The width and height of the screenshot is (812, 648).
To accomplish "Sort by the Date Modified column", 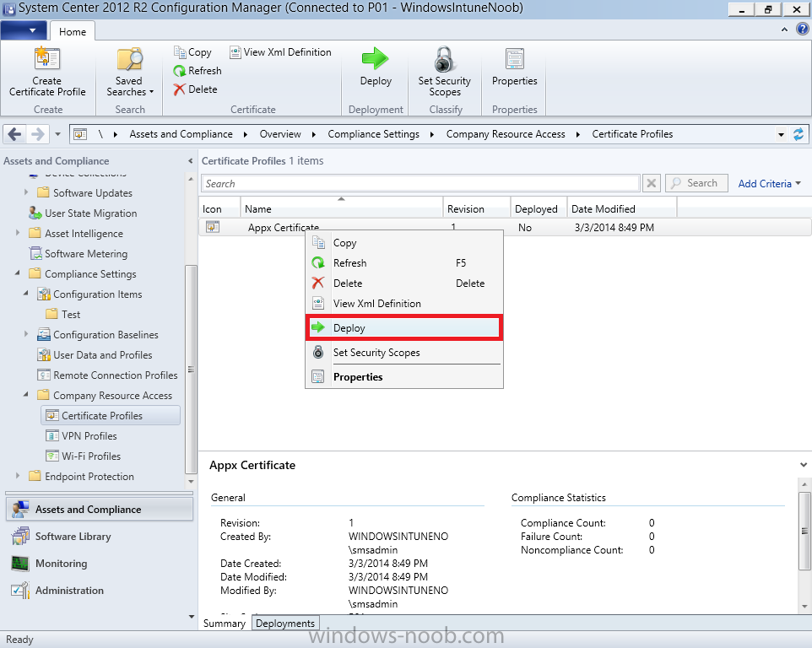I will click(621, 208).
